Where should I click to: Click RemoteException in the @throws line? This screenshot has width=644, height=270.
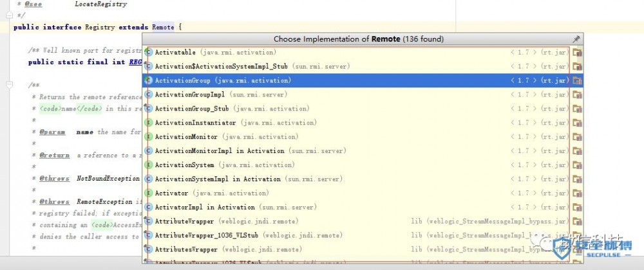[x=104, y=202]
